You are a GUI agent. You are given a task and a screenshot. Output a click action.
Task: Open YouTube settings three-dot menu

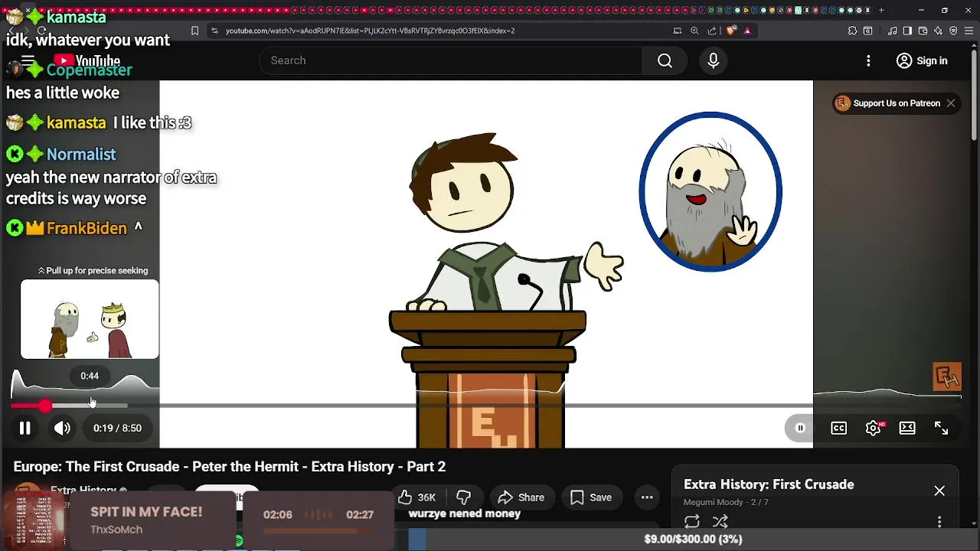[868, 60]
